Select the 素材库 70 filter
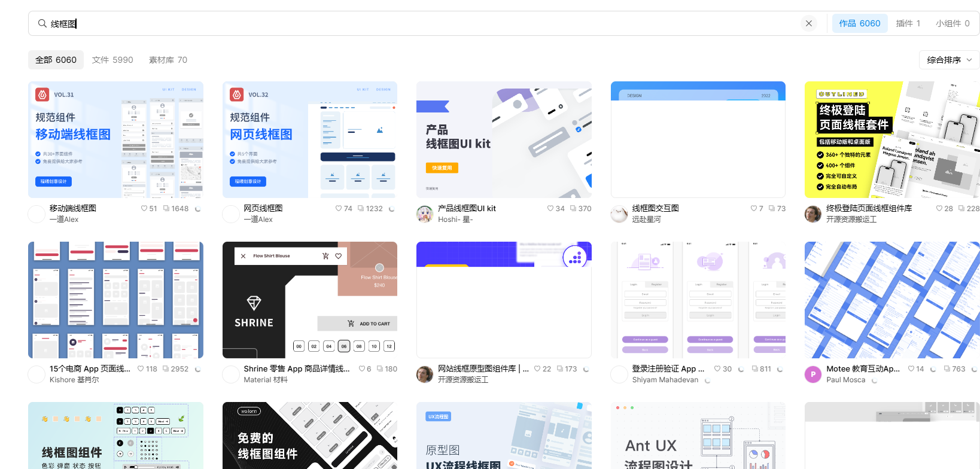980x469 pixels. (168, 60)
